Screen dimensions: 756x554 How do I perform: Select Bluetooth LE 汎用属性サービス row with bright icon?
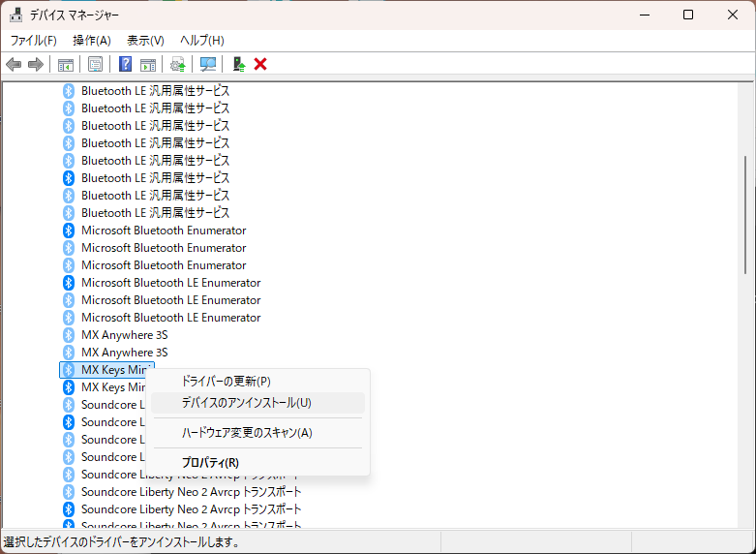click(x=146, y=178)
